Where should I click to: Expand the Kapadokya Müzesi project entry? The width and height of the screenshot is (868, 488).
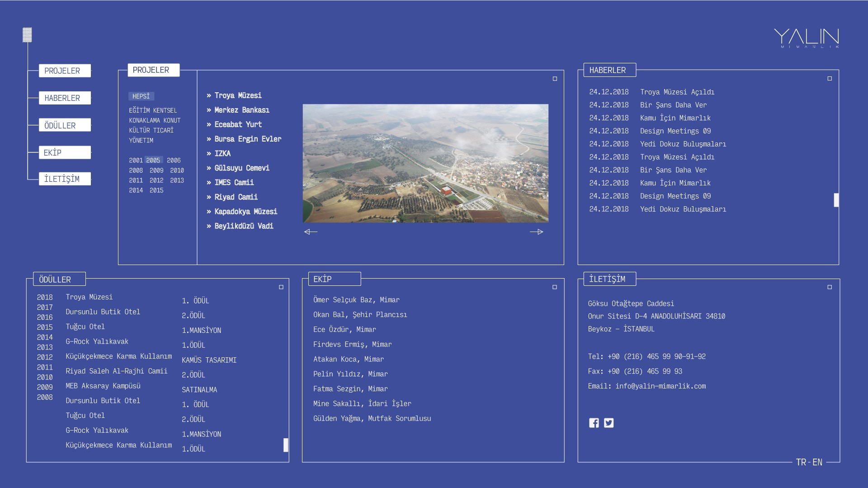[x=245, y=212]
